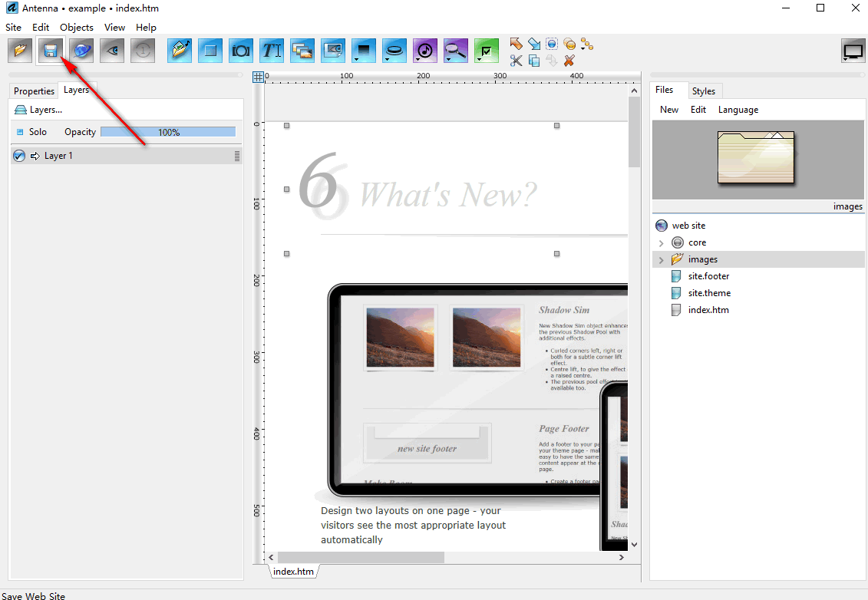Open the Help menu
Image resolution: width=868 pixels, height=600 pixels.
coord(146,27)
